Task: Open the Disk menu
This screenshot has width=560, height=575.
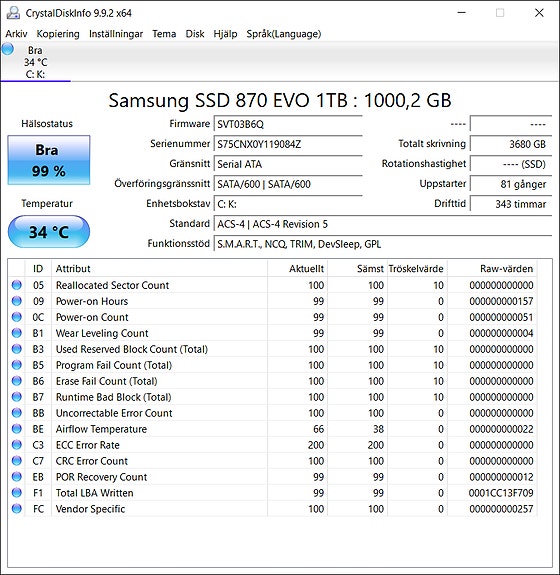Action: click(195, 34)
